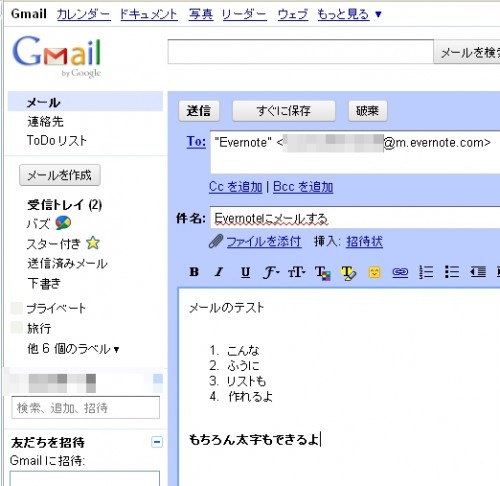Image resolution: width=500 pixels, height=486 pixels.
Task: Click the Gmail に招待 input box
Action: (x=85, y=478)
